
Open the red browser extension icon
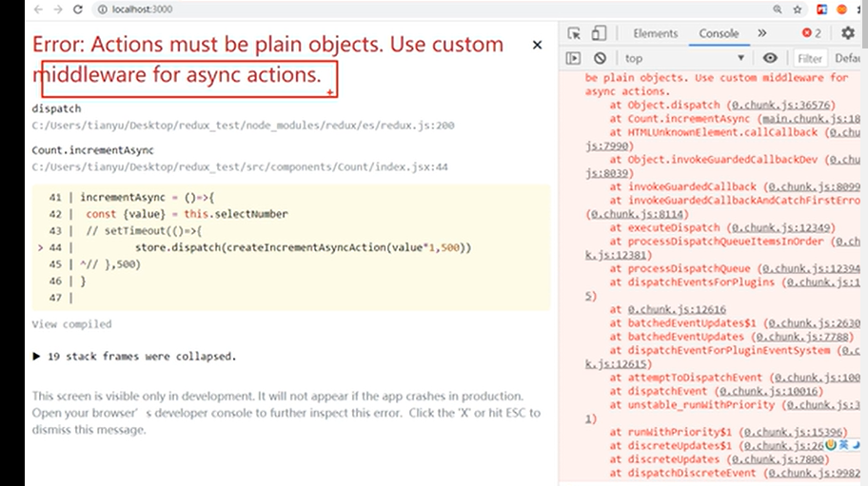822,10
